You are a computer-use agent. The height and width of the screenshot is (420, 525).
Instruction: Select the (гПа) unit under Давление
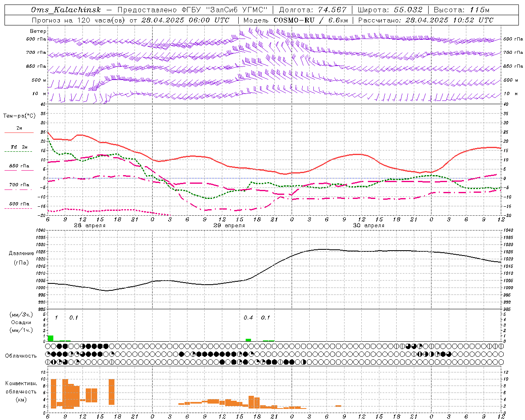pyautogui.click(x=21, y=263)
